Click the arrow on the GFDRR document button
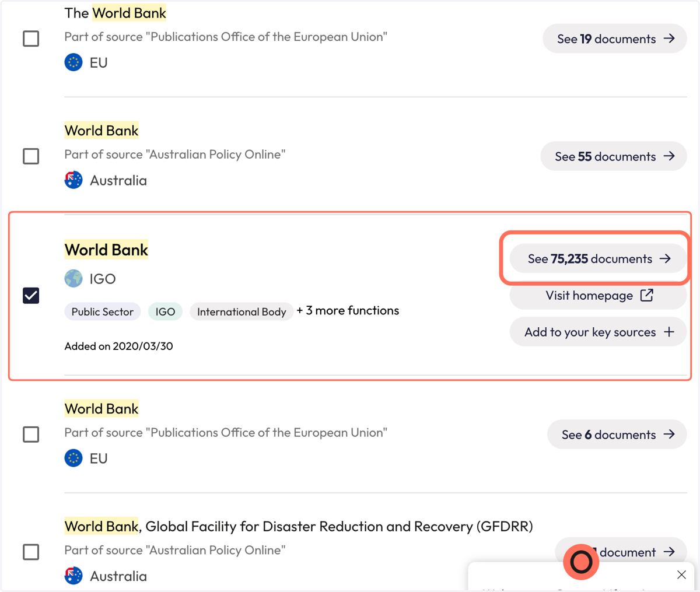 click(x=669, y=552)
